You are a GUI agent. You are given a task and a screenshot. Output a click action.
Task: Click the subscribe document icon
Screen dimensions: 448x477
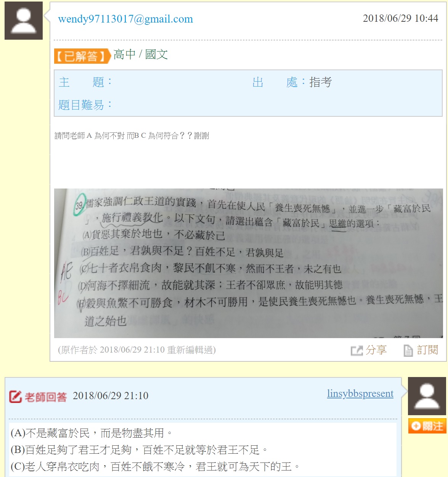408,350
